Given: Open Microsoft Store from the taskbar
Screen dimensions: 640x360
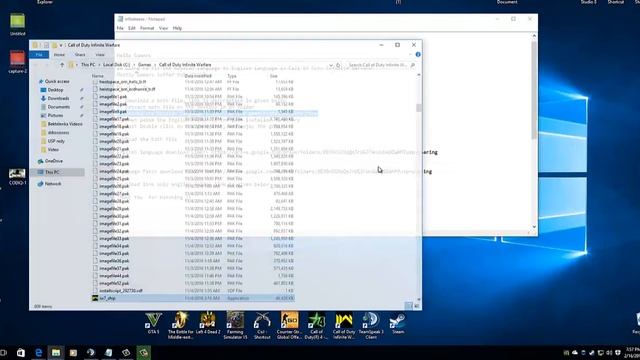Looking at the screenshot, I should coord(21,352).
